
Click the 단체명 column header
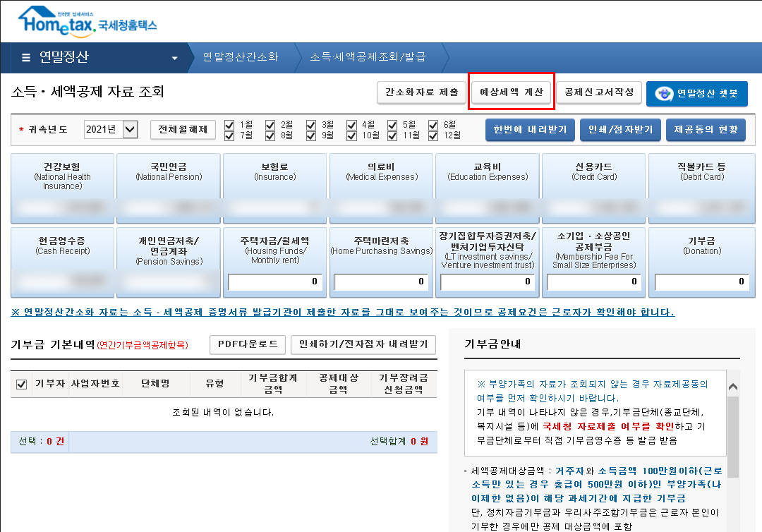pyautogui.click(x=155, y=384)
